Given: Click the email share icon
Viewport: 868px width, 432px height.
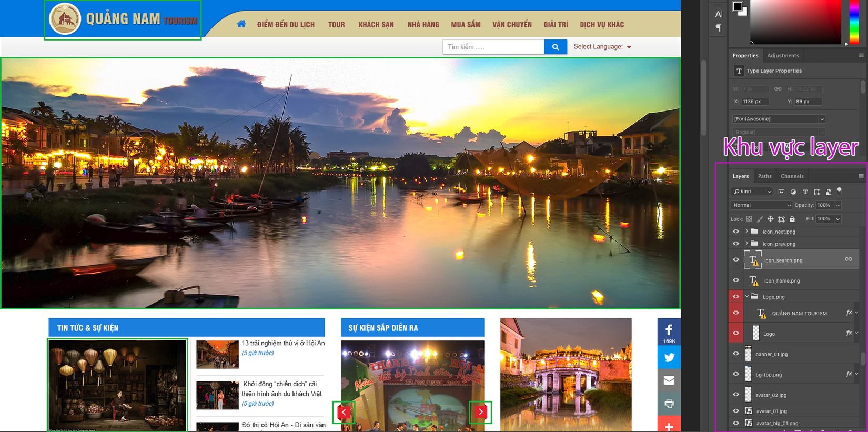Looking at the screenshot, I should click(x=669, y=380).
